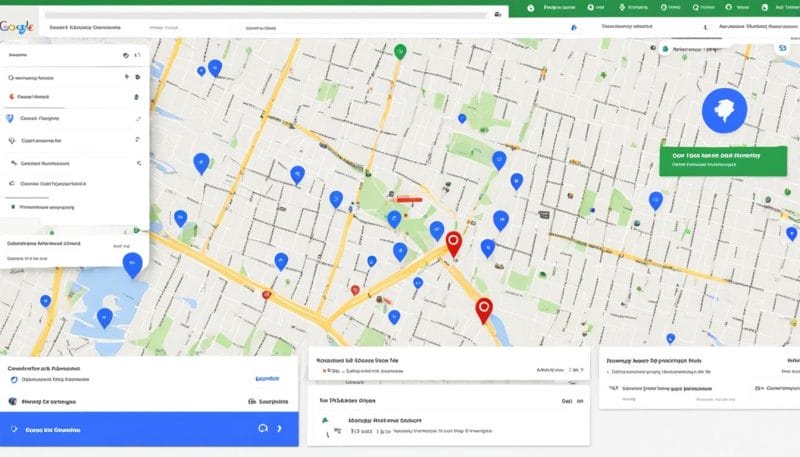Screen dimensions: 800x457
Task: Click the green triangle icon in the bottom card
Action: tap(324, 421)
